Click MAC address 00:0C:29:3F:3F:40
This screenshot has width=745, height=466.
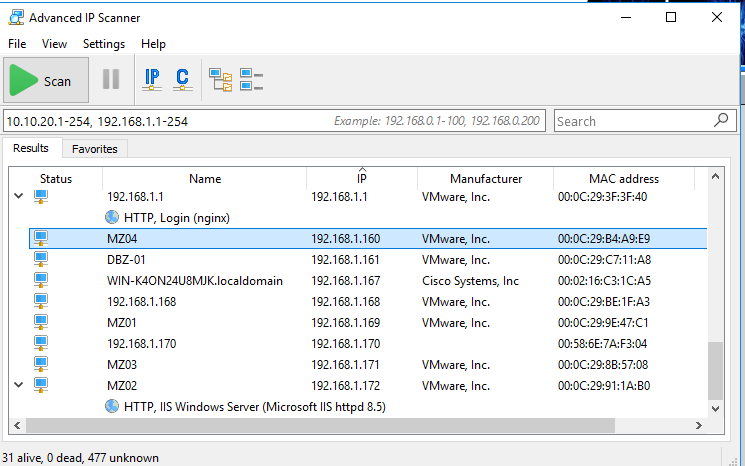click(x=602, y=197)
